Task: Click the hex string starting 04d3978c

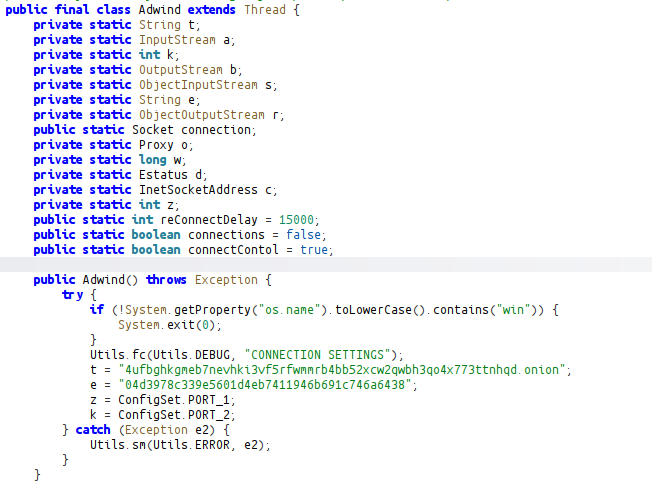Action: 265,385
